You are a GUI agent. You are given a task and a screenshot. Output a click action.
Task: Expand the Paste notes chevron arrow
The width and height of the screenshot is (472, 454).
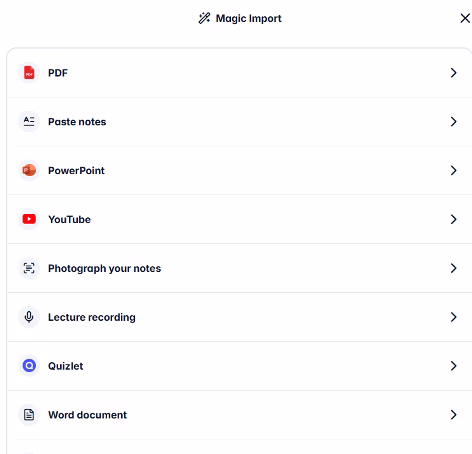pyautogui.click(x=453, y=121)
